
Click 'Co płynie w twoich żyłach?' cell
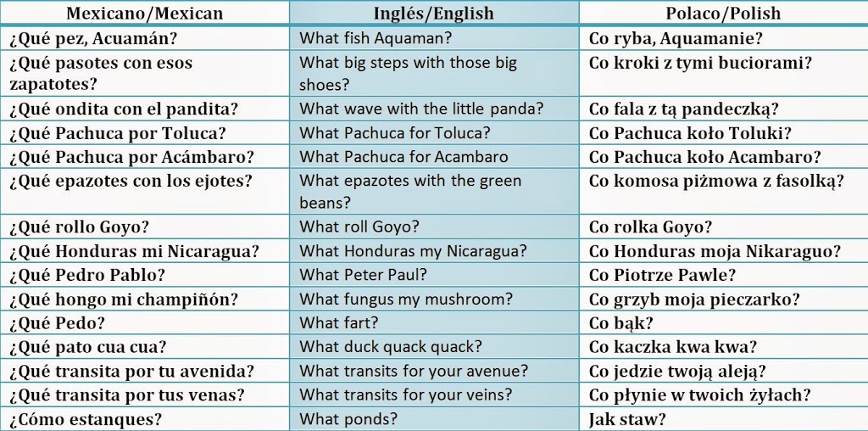pos(724,395)
